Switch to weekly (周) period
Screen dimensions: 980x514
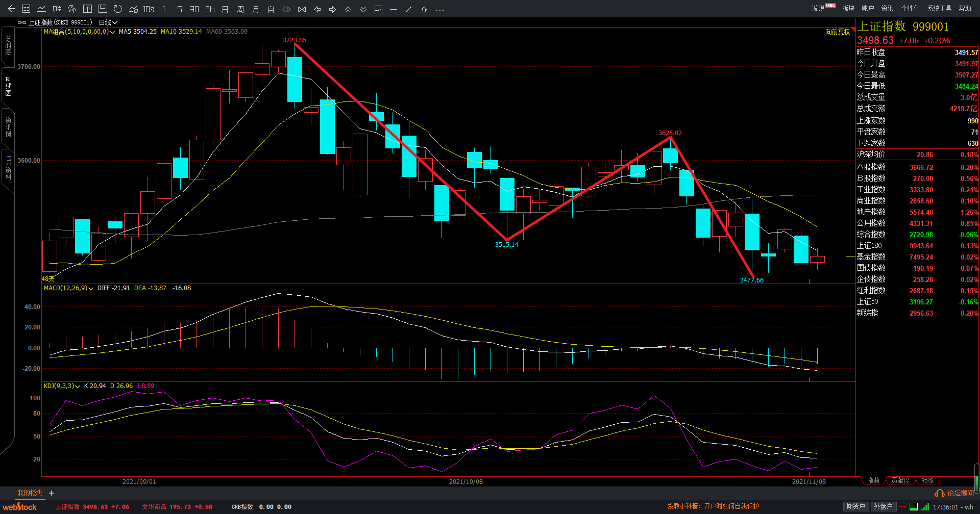(240, 9)
